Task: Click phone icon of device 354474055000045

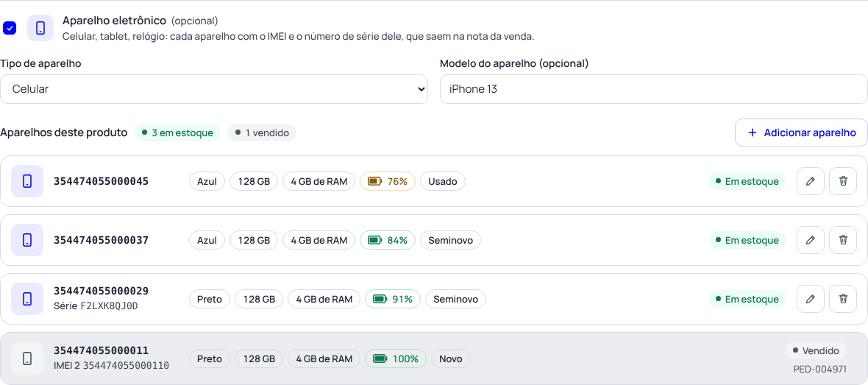Action: pos(27,181)
